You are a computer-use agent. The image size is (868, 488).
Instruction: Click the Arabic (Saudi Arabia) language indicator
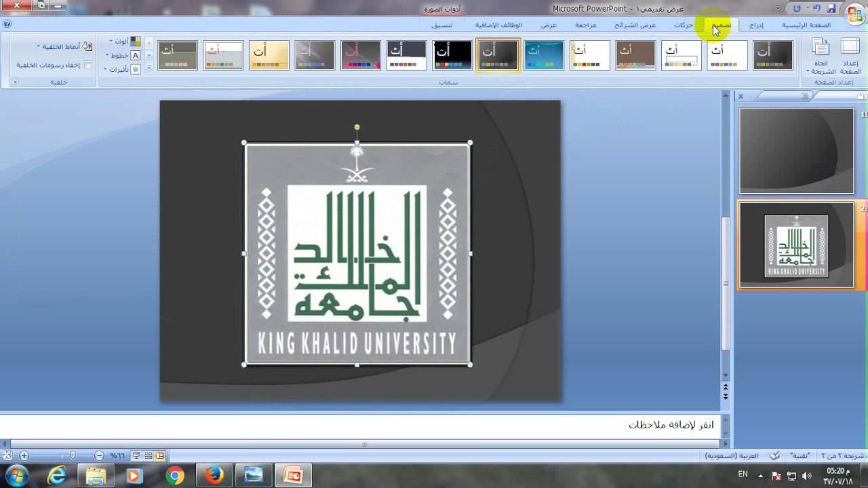pos(732,456)
